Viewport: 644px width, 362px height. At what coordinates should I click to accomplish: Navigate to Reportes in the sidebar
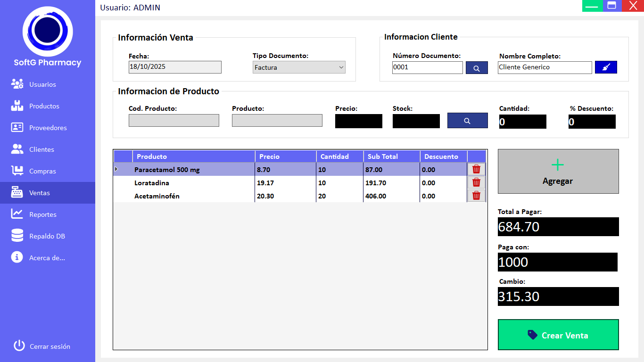(42, 214)
